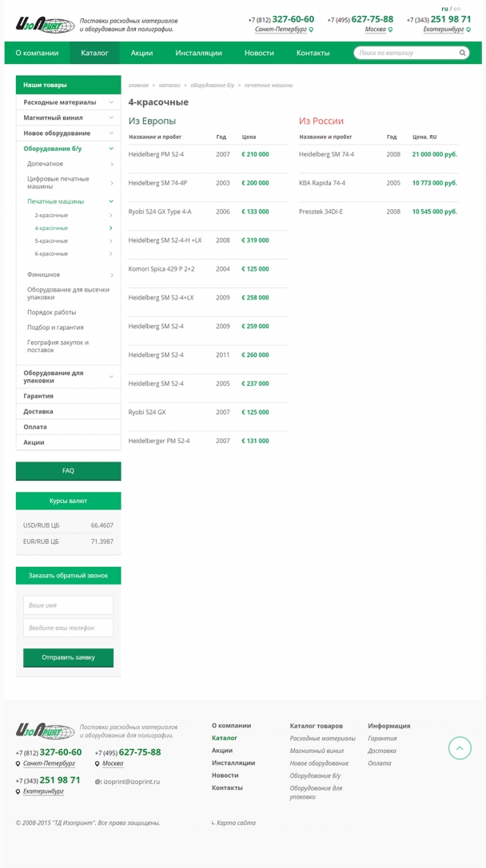486x868 pixels.
Task: Open the Каталог menu item
Action: point(95,54)
